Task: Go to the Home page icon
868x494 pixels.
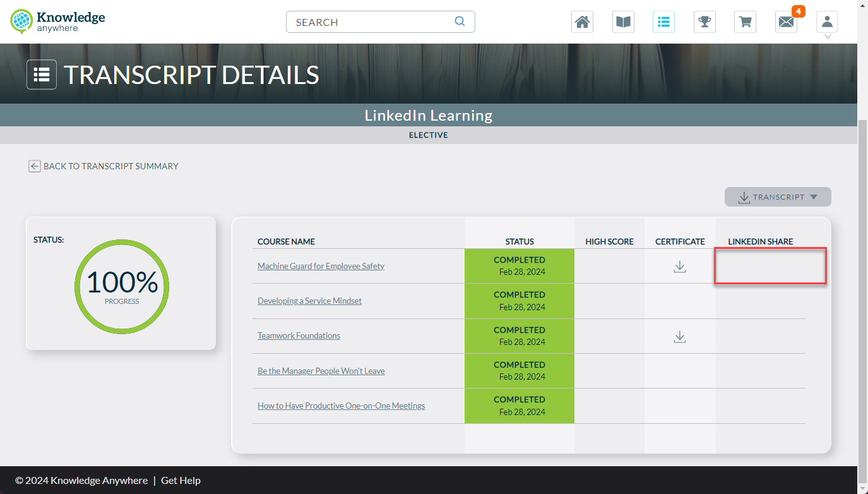Action: click(582, 22)
